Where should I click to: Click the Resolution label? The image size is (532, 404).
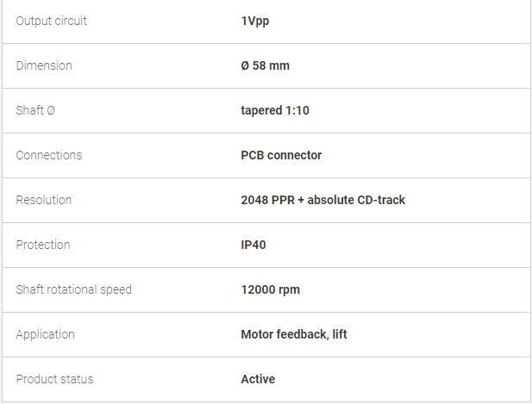click(44, 200)
